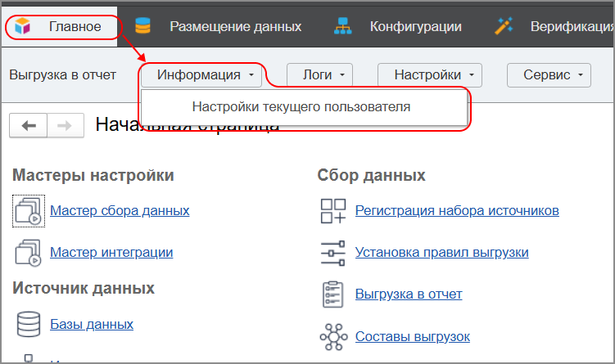This screenshot has width=615, height=364.
Task: Switch to the Размещение данных section
Action: pos(235,27)
